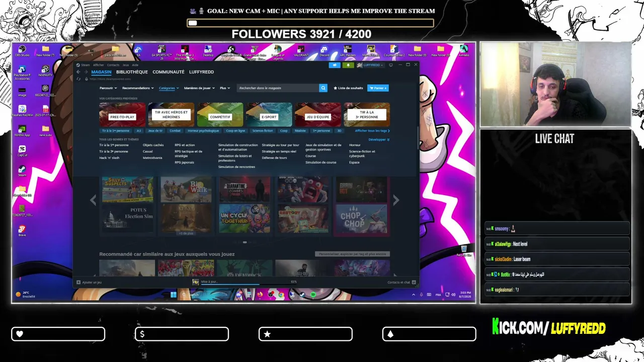644x362 pixels.
Task: Open Contacts et chat panel
Action: point(401,282)
